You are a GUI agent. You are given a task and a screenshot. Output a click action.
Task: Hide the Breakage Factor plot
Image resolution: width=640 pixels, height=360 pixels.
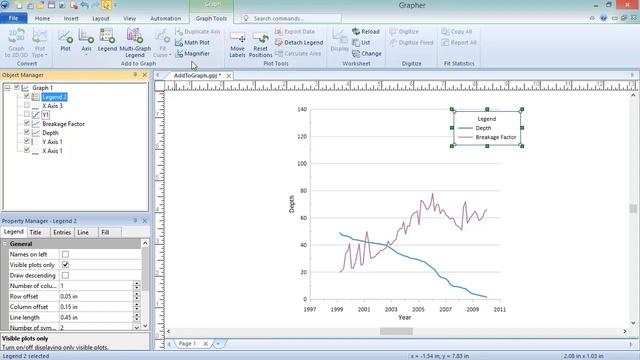point(27,124)
